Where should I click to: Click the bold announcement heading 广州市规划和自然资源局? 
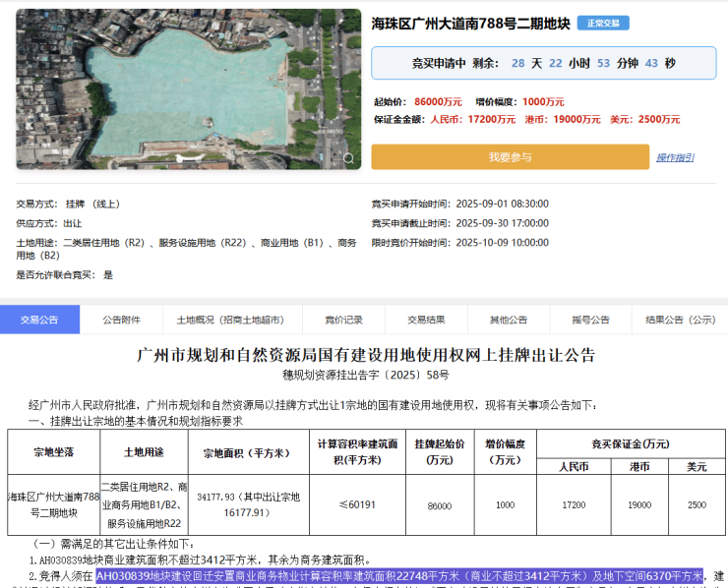pyautogui.click(x=366, y=355)
